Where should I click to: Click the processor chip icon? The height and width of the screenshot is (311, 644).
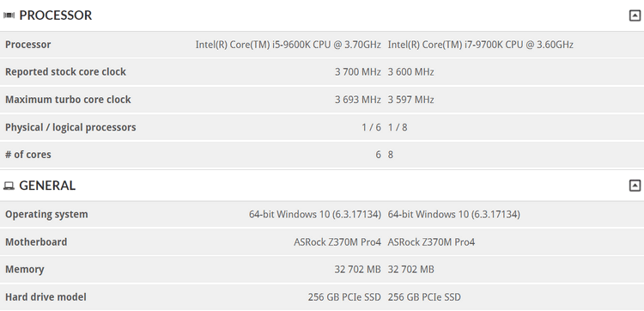coord(9,15)
